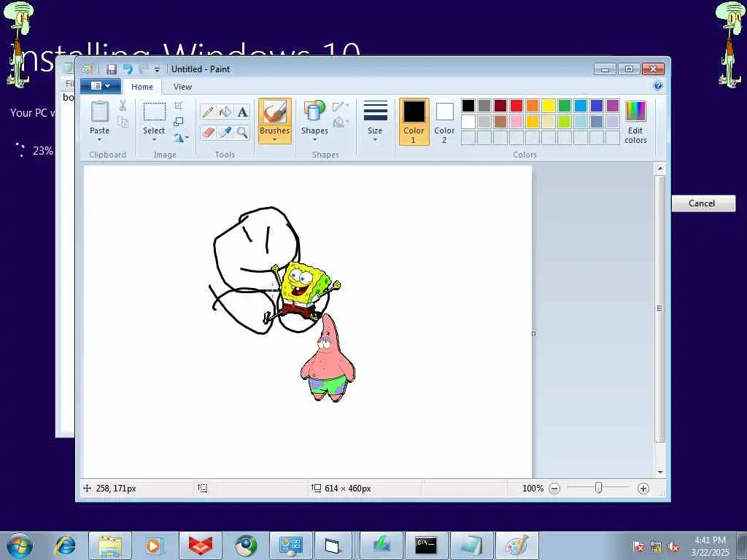Click the canvas right-edge resize handle
The image size is (747, 560).
pos(533,334)
